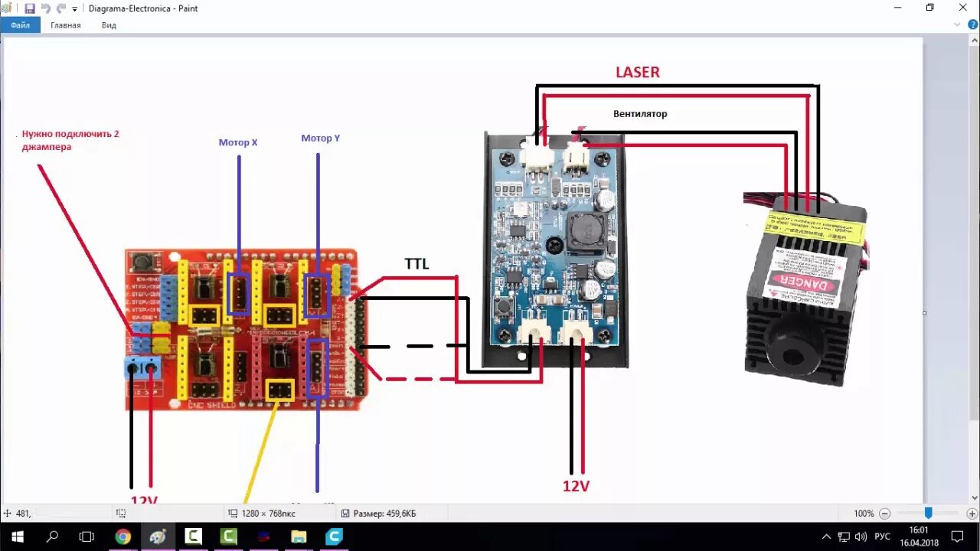
Task: Open File Explorer from the taskbar
Action: click(299, 536)
